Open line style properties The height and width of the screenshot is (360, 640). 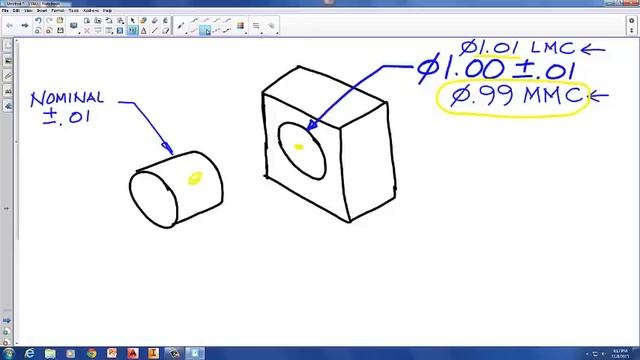256,26
